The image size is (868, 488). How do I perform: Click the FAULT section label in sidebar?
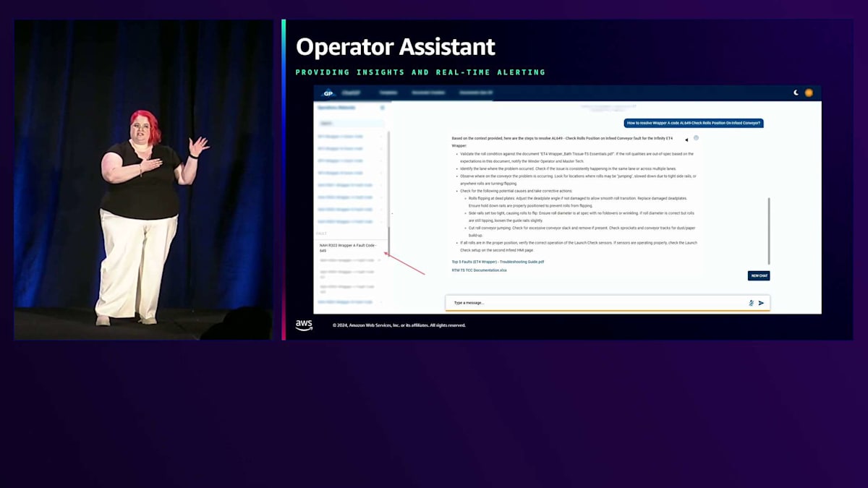[322, 234]
